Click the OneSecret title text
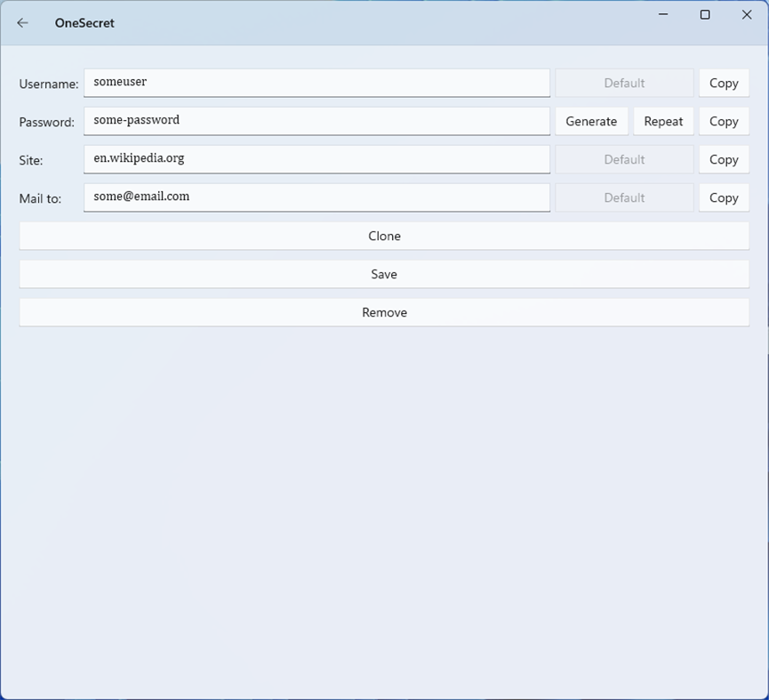The image size is (769, 700). [x=84, y=23]
